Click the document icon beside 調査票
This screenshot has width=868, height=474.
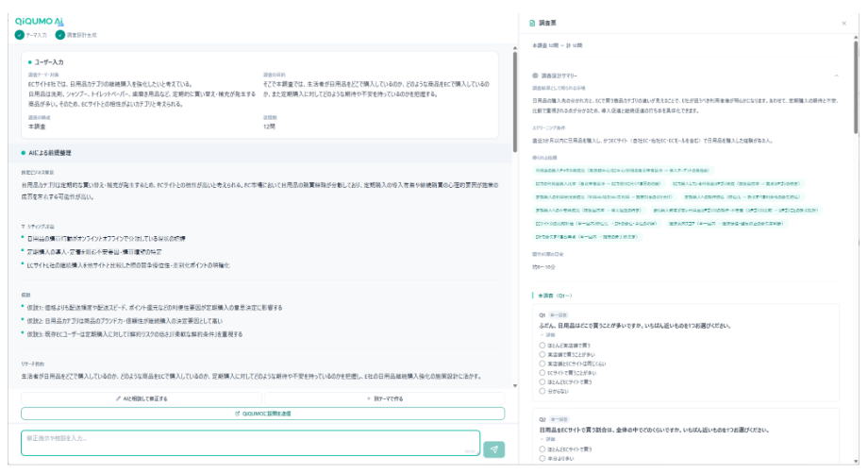pyautogui.click(x=532, y=24)
